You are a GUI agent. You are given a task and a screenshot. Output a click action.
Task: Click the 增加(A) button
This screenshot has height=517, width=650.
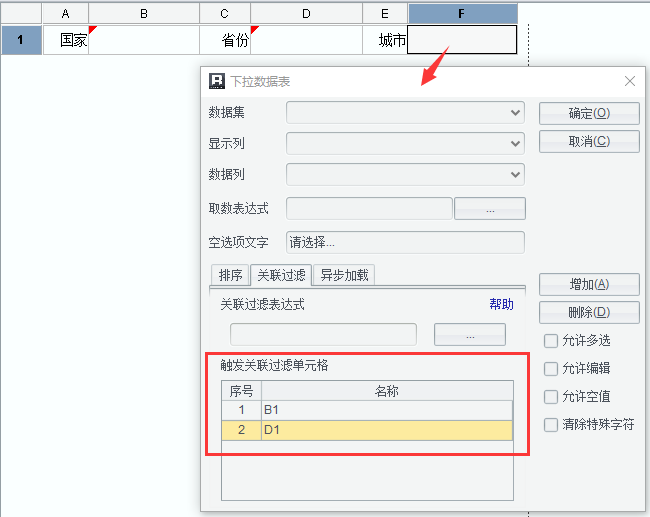pyautogui.click(x=589, y=284)
